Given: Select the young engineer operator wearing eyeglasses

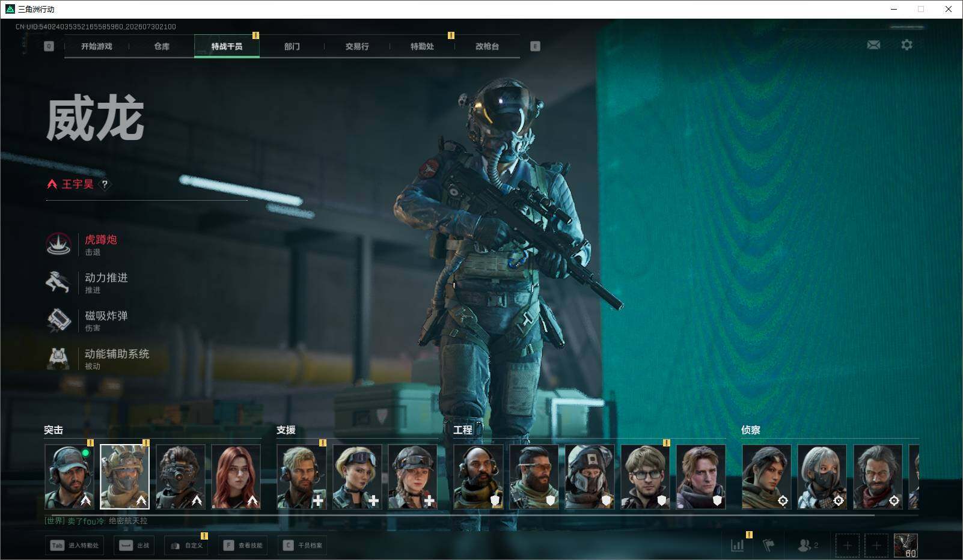Looking at the screenshot, I should point(645,477).
